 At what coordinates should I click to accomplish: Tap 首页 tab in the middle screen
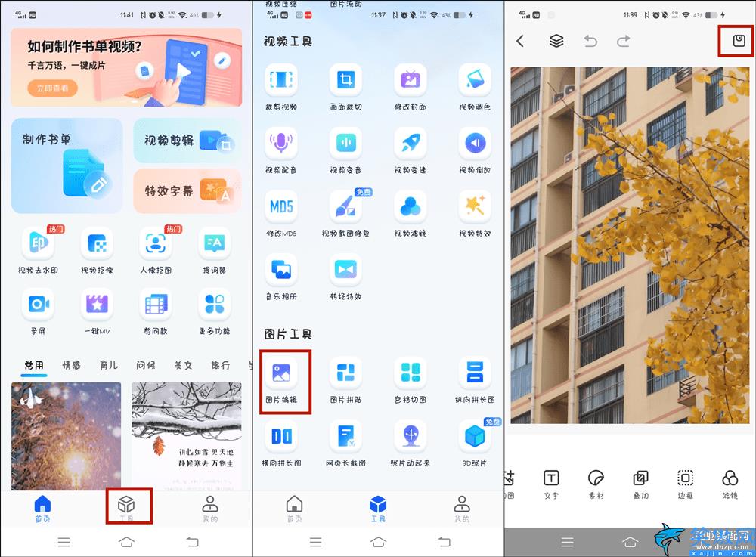pos(294,509)
